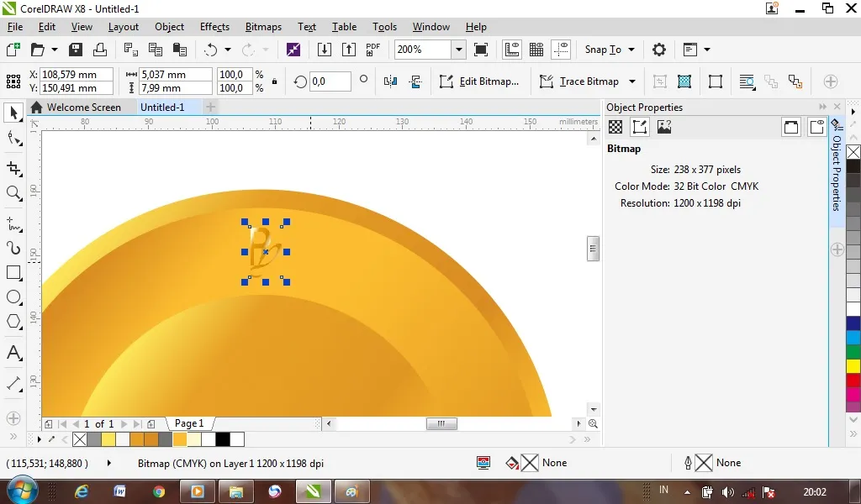Open the Layout menu
The image size is (861, 504).
pyautogui.click(x=123, y=27)
